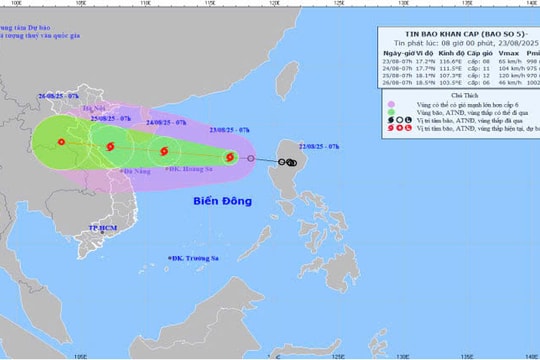The width and height of the screenshot is (540, 360).
Task: Click the 'Chú Thích' legend heading
Action: click(x=465, y=95)
